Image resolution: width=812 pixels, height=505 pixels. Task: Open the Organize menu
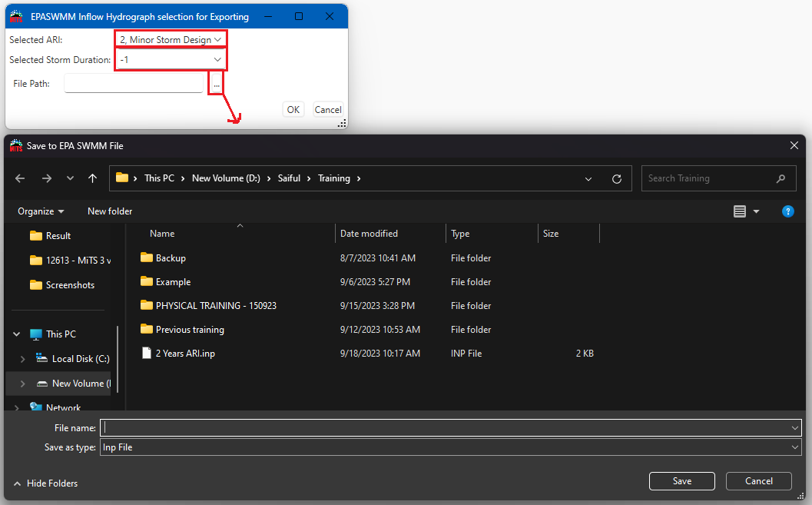pyautogui.click(x=41, y=211)
